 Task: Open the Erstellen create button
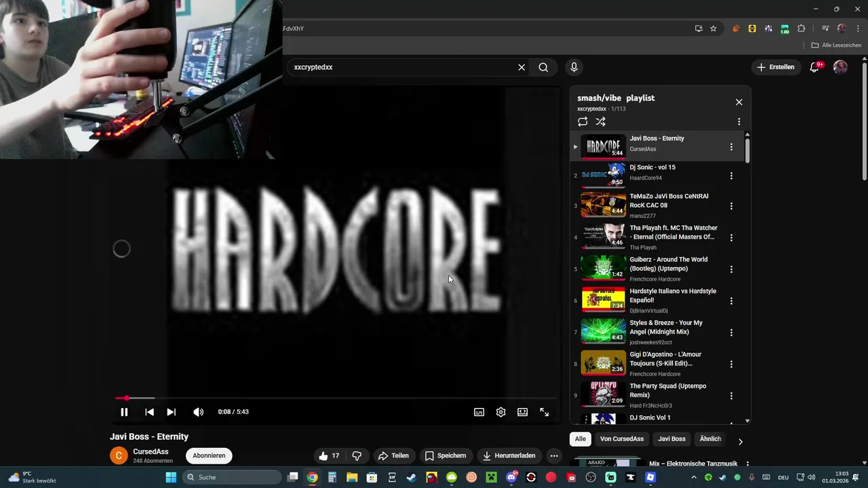click(x=776, y=67)
